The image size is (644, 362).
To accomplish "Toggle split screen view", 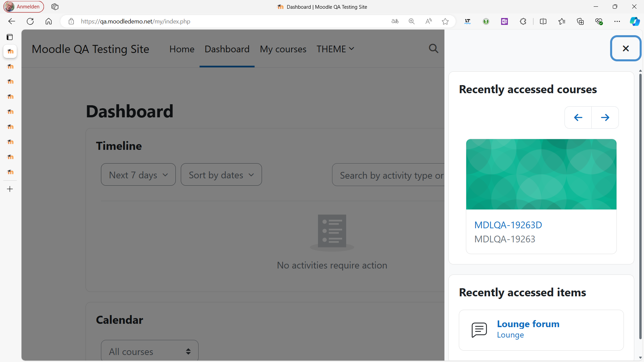I will 543,21.
